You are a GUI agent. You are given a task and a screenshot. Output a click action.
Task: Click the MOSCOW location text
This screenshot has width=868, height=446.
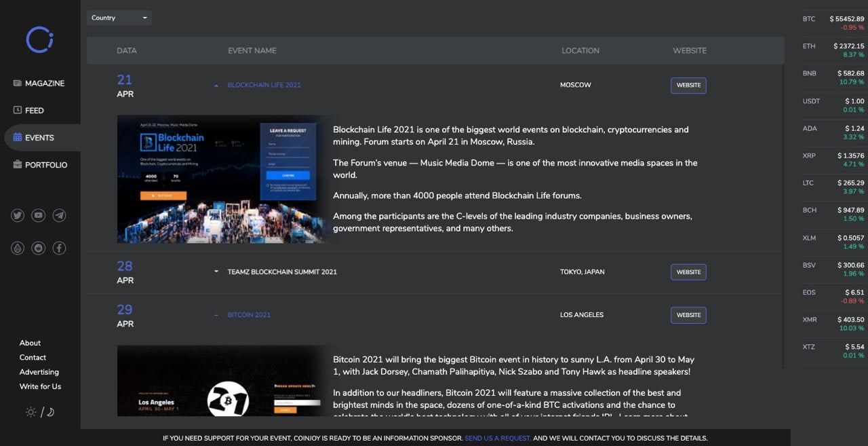click(x=575, y=85)
